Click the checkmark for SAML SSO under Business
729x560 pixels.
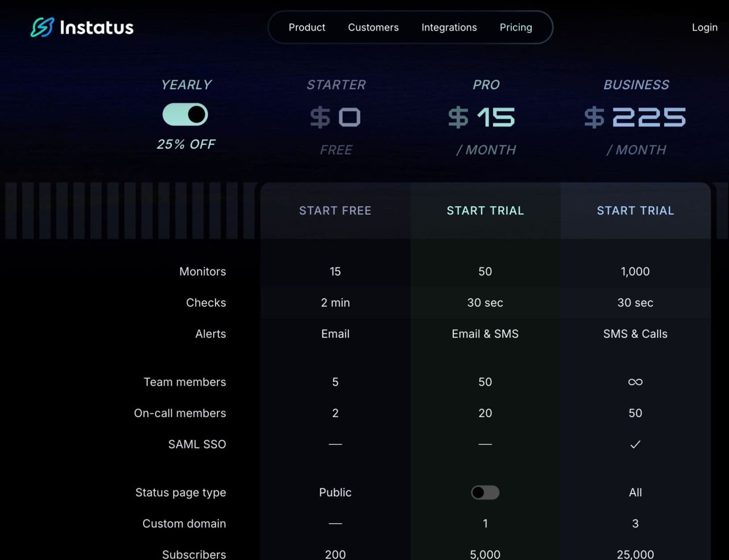coord(635,444)
